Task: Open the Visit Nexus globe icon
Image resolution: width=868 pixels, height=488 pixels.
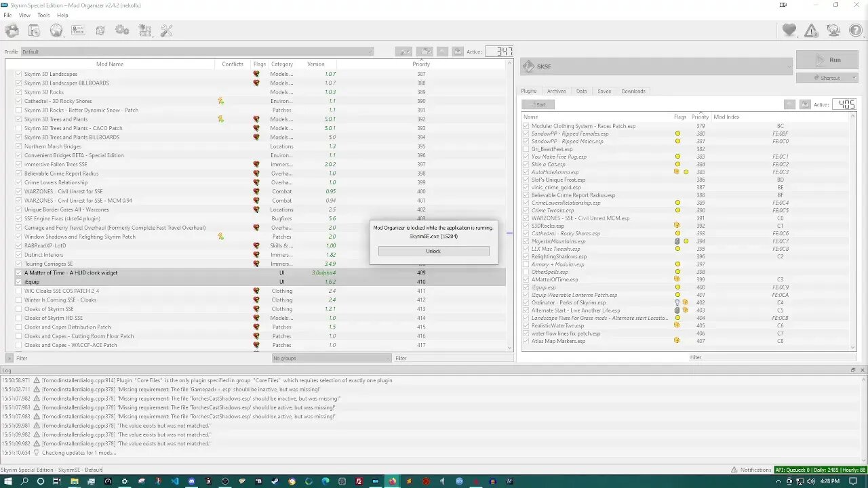Action: pyautogui.click(x=56, y=30)
